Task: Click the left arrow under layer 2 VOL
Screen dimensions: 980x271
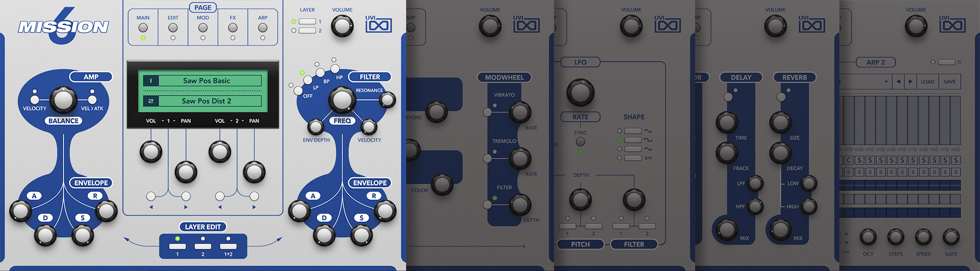Action: 220,207
